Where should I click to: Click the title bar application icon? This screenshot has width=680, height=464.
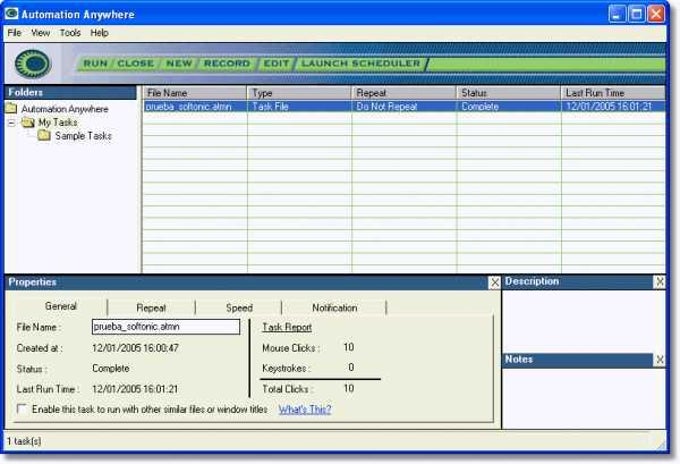pos(11,13)
